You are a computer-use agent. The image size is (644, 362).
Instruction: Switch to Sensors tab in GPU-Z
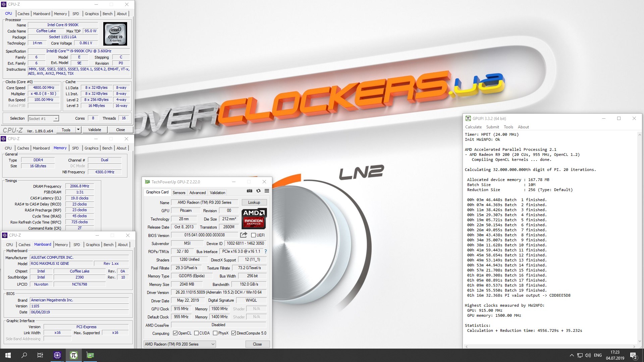click(179, 193)
